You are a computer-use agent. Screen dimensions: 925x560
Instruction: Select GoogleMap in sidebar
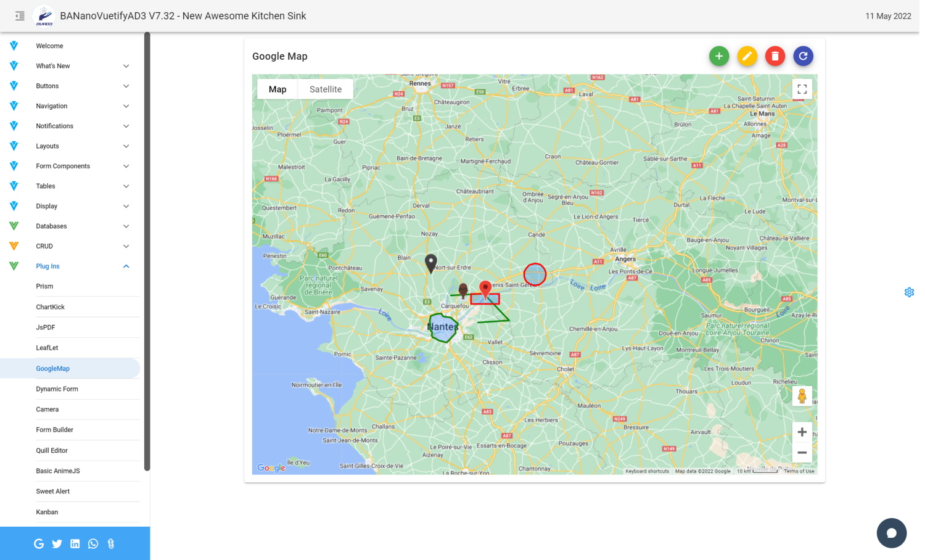(x=70, y=368)
